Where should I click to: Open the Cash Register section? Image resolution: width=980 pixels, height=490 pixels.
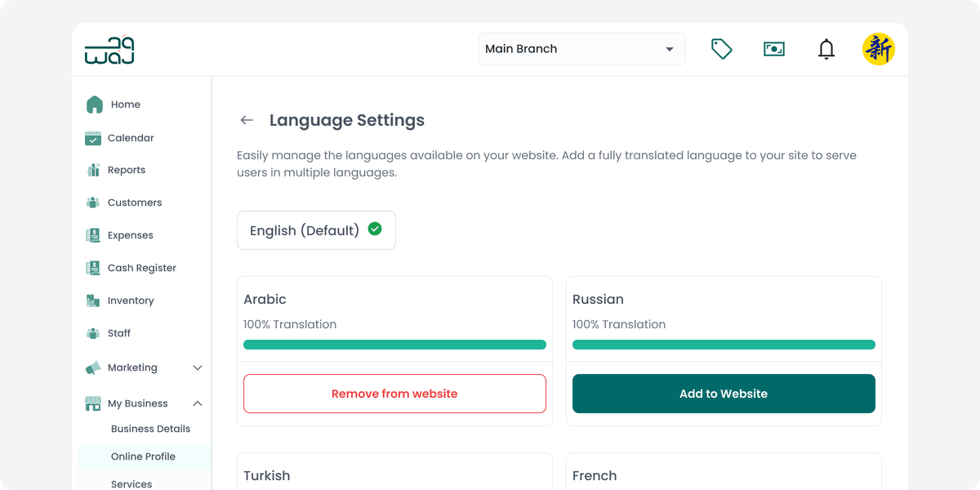(x=94, y=268)
